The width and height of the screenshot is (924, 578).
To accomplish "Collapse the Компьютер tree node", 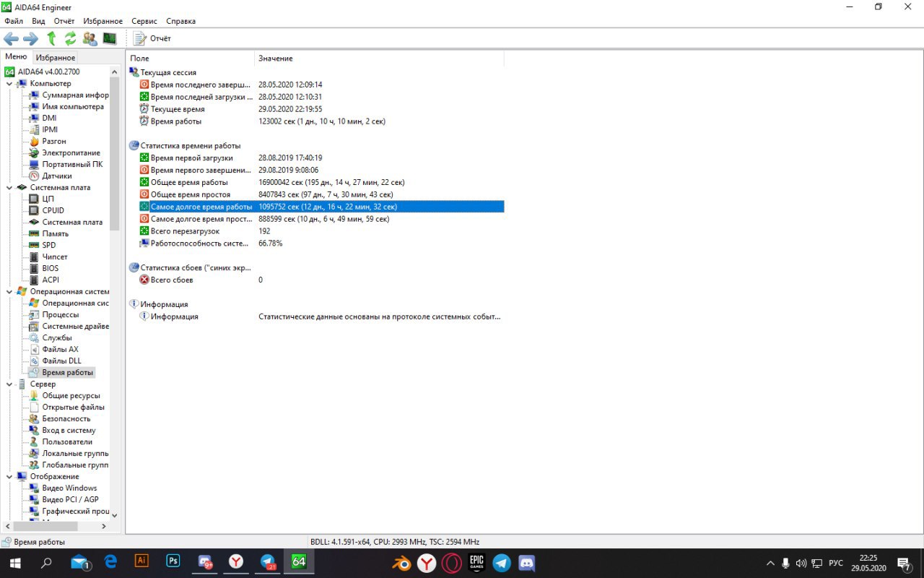I will [9, 84].
